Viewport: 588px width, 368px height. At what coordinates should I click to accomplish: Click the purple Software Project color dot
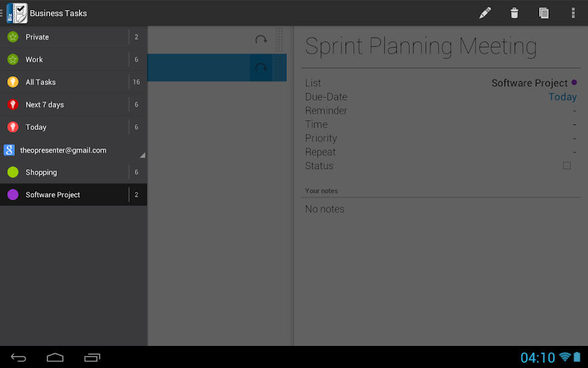click(x=574, y=83)
